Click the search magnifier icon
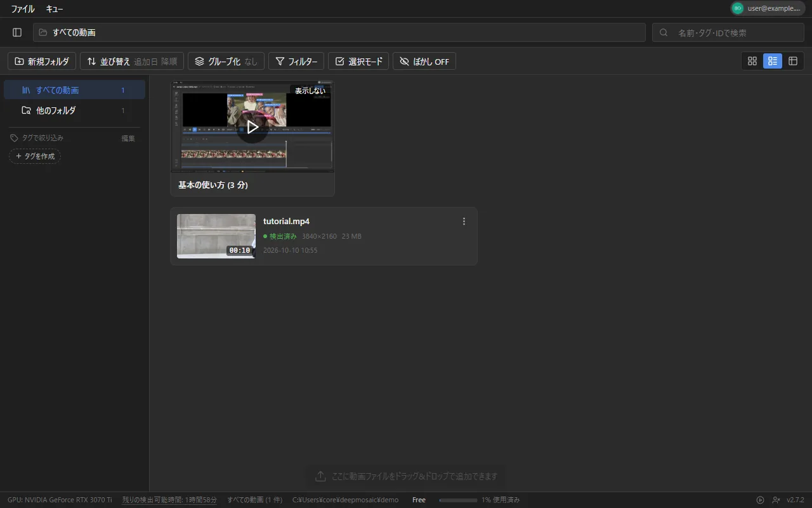Viewport: 812px width, 508px height. [x=664, y=32]
